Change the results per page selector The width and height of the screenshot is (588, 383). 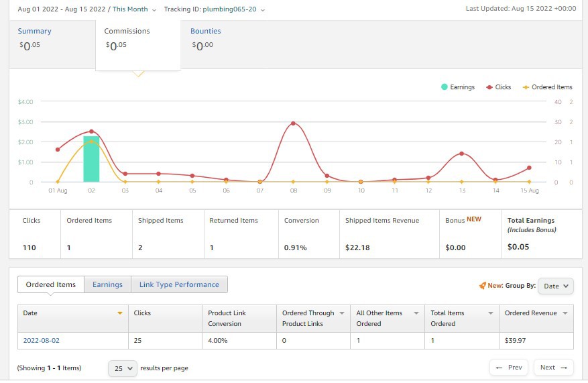tap(123, 368)
